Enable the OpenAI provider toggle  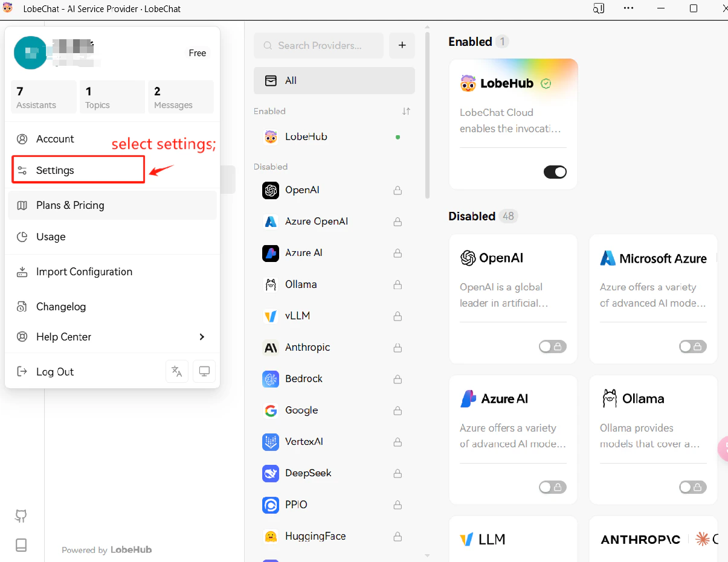pyautogui.click(x=552, y=346)
